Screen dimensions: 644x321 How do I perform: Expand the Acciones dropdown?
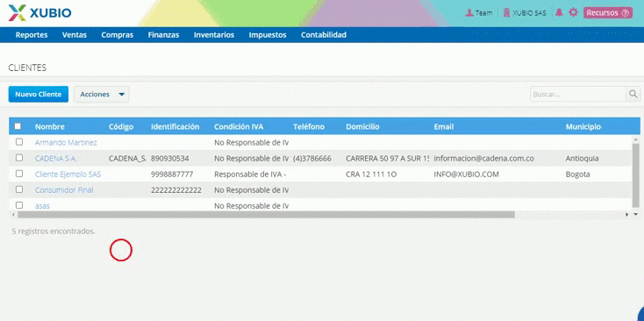pos(102,94)
